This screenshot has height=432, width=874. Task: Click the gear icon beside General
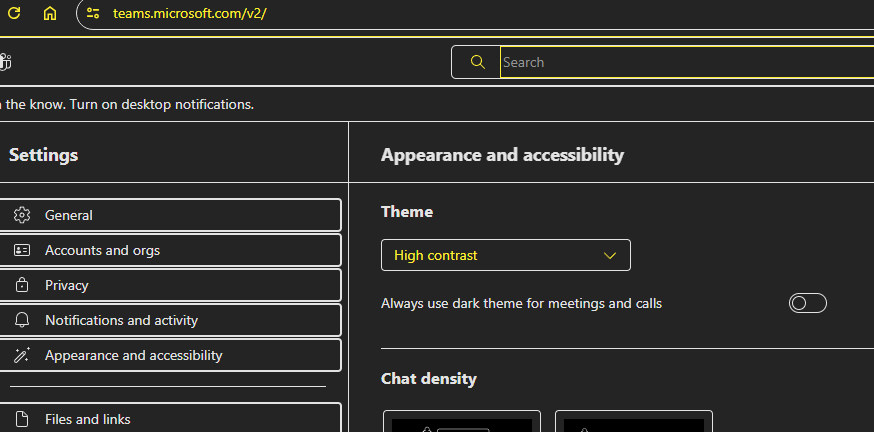coord(22,215)
